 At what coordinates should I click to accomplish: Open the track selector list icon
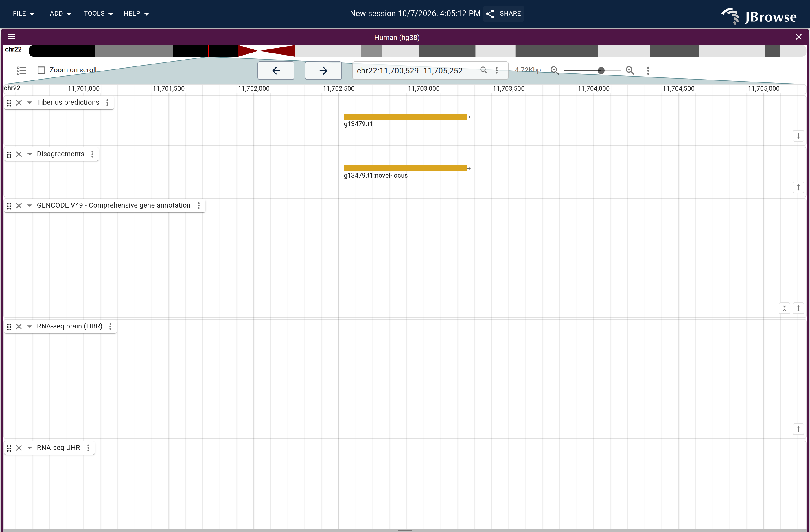21,71
